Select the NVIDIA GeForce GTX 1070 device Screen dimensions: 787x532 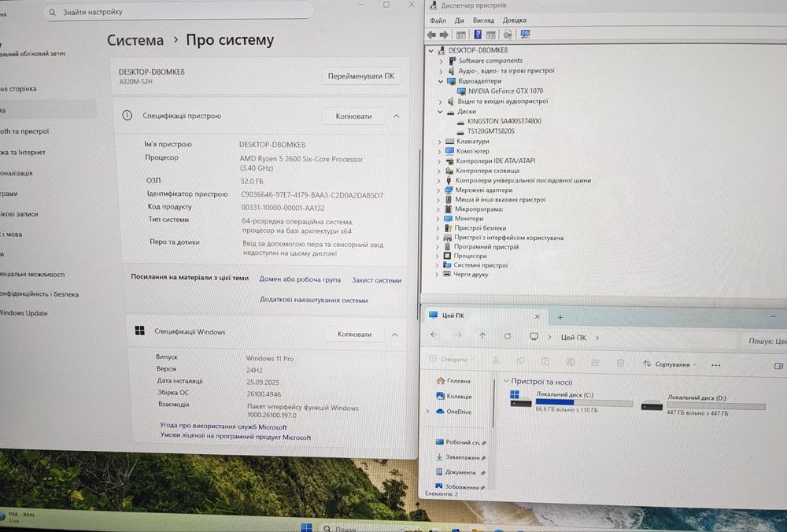[x=505, y=91]
